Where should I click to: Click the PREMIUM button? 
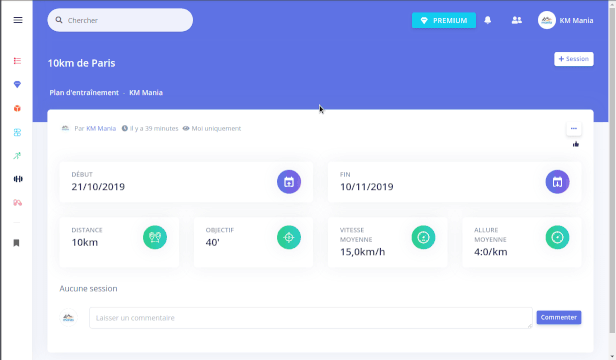point(444,20)
